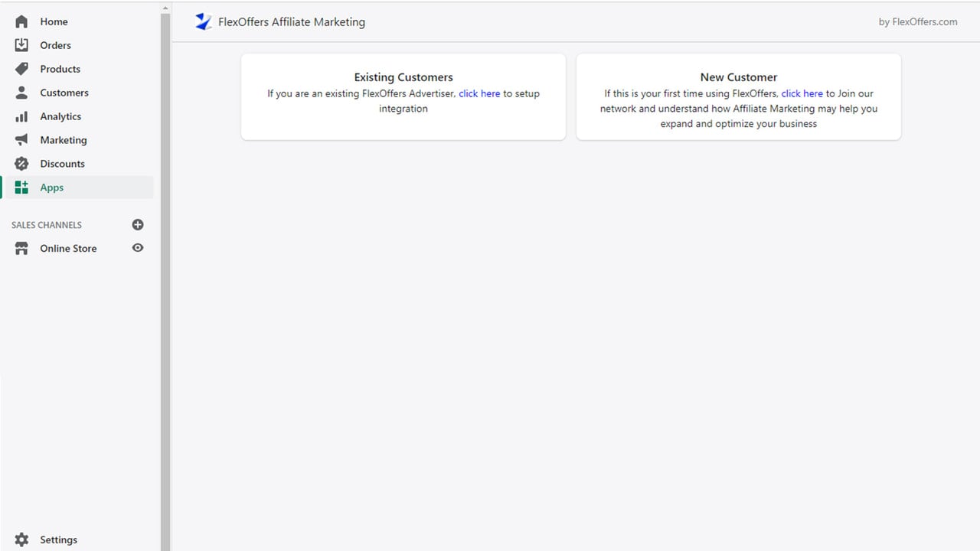Screen dimensions: 980x551
Task: Click the Settings gear icon
Action: click(x=21, y=540)
